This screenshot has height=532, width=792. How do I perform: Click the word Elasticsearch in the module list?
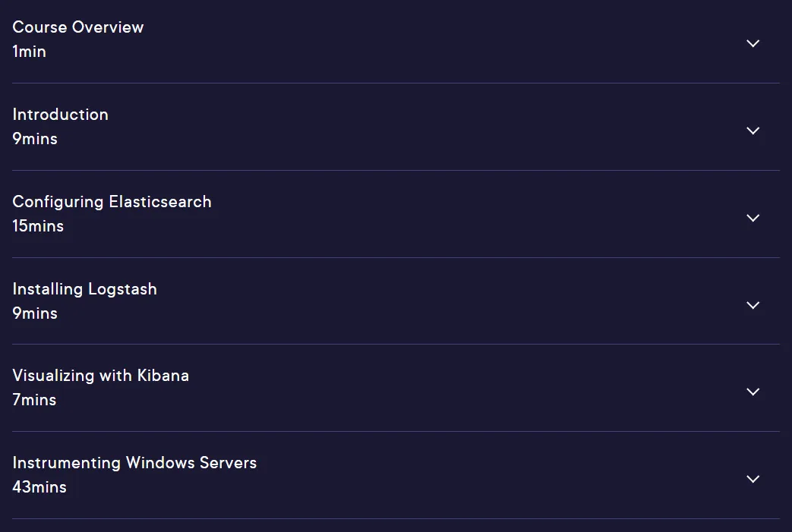[x=160, y=202]
